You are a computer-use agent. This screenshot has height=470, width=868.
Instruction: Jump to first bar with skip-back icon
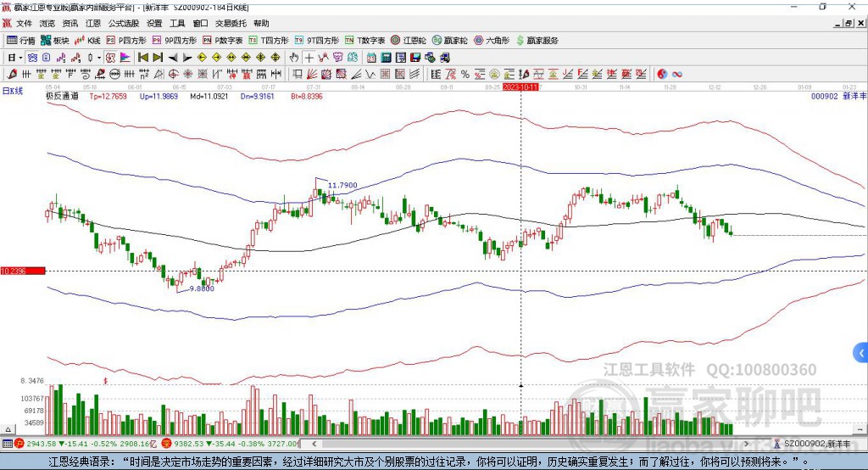point(143,58)
